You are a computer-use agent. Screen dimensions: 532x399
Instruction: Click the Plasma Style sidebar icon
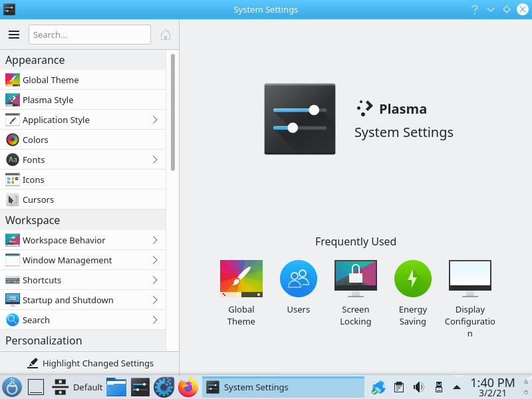click(x=13, y=100)
